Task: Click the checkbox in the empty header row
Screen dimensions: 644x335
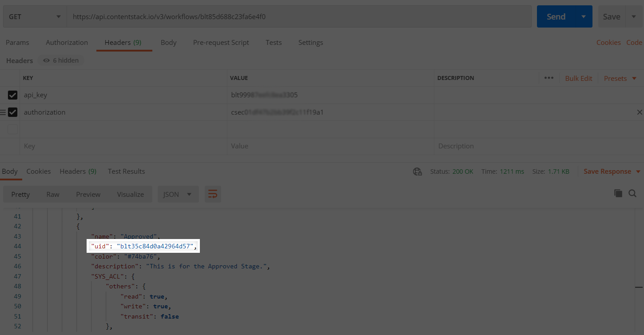Action: pos(12,129)
